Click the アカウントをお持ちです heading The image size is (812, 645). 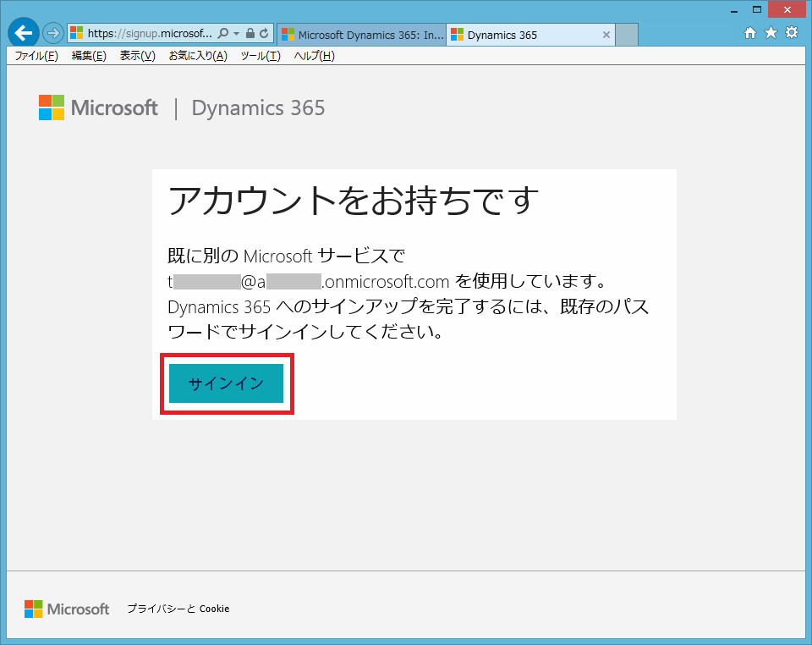pyautogui.click(x=354, y=201)
